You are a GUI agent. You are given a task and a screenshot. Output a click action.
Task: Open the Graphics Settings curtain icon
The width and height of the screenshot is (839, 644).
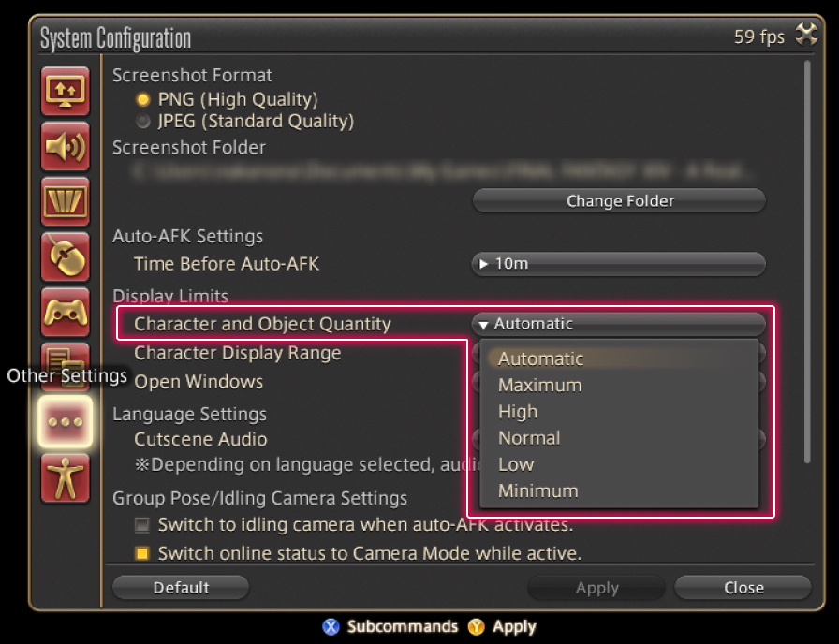coord(65,201)
